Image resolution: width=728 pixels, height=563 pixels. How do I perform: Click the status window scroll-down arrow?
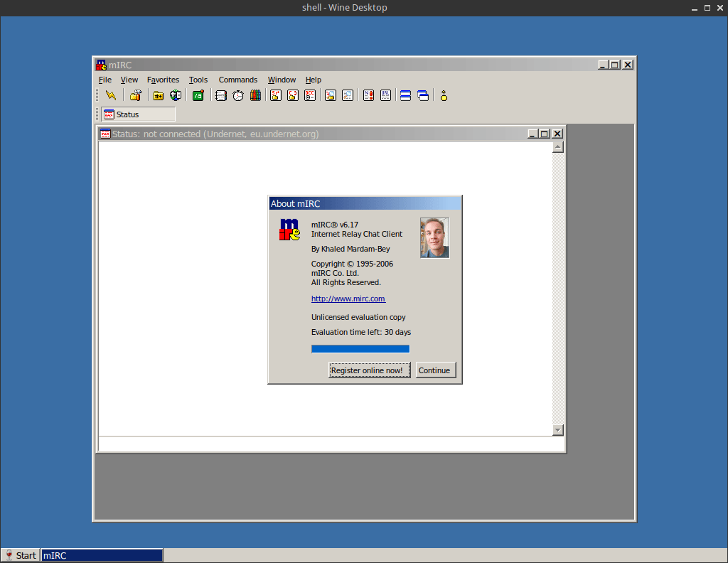pos(557,430)
